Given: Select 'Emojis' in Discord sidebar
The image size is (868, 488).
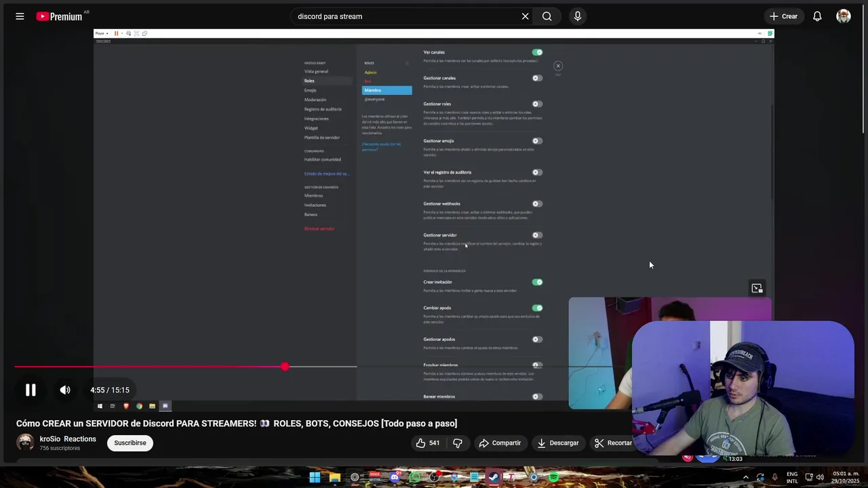Looking at the screenshot, I should point(310,90).
